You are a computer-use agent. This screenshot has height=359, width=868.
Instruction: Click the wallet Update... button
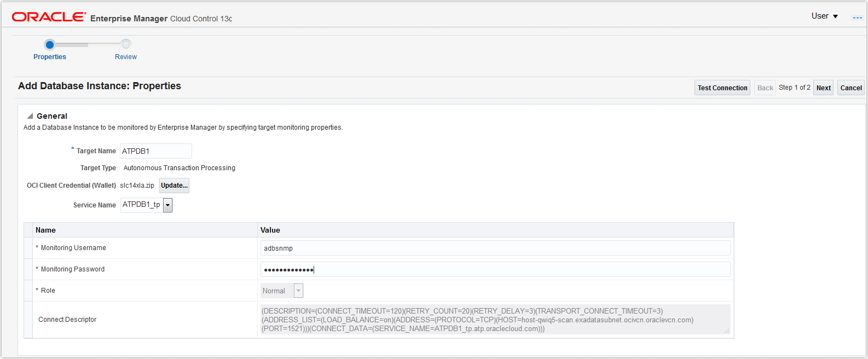pyautogui.click(x=174, y=186)
